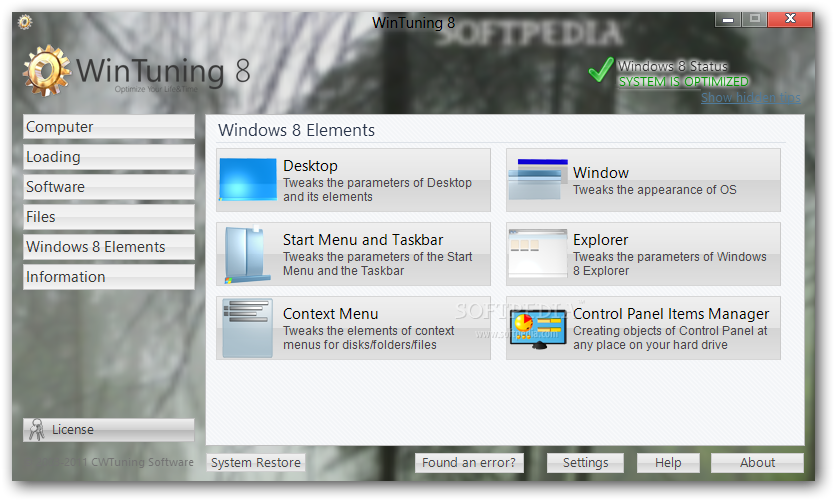The height and width of the screenshot is (501, 835).
Task: Select the Software category
Action: [109, 187]
